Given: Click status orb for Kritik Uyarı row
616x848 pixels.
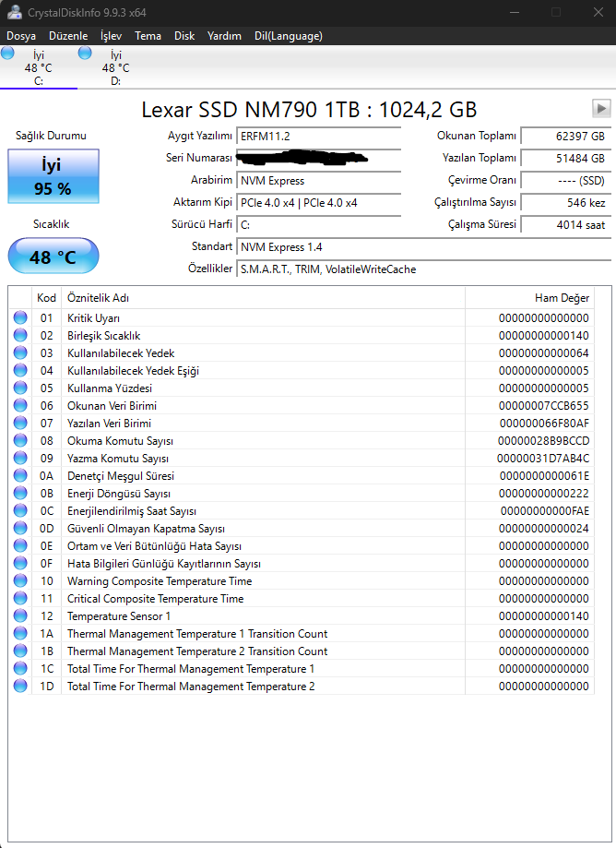Looking at the screenshot, I should click(20, 317).
